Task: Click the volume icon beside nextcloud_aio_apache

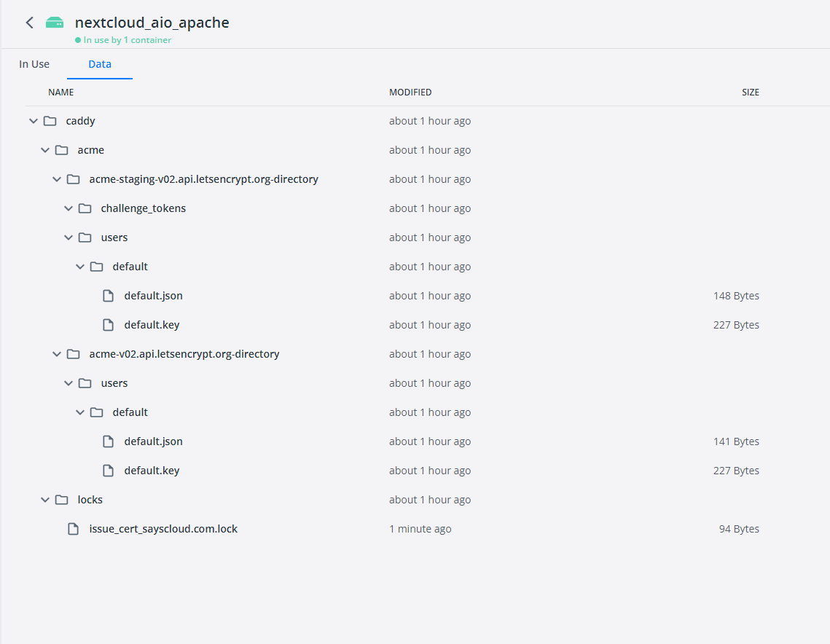Action: coord(54,23)
